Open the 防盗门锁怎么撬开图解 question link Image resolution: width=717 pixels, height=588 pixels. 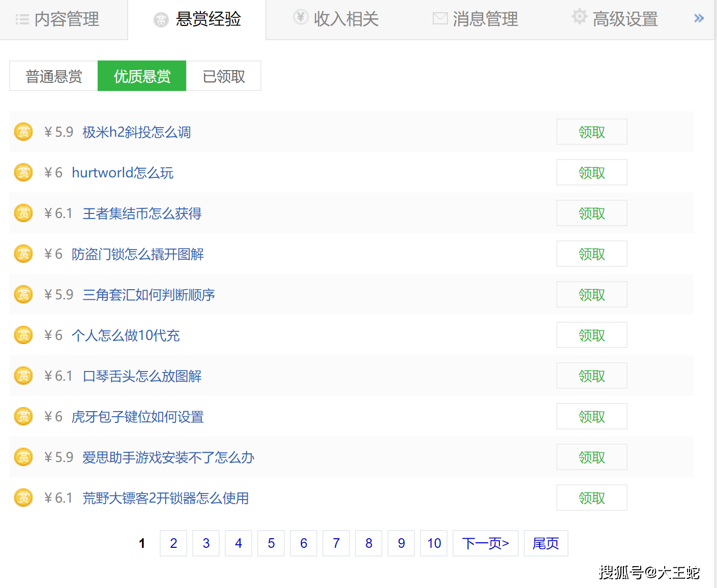138,254
